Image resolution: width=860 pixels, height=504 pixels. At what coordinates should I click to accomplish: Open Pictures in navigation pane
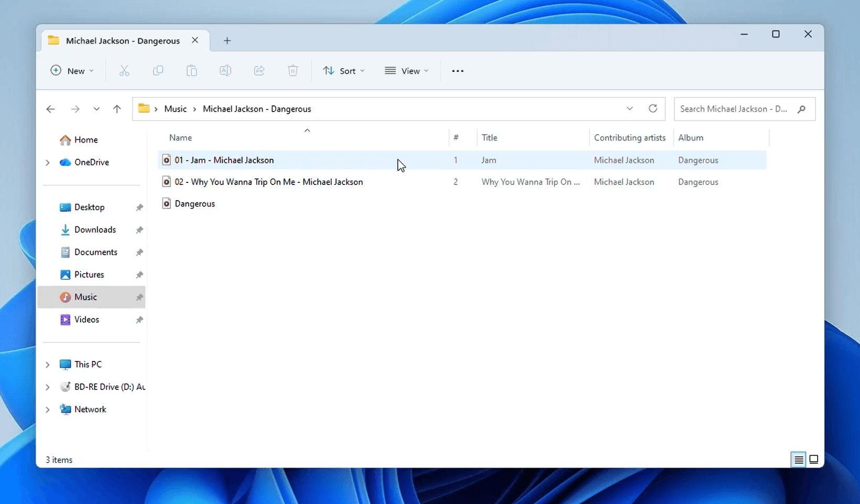89,275
